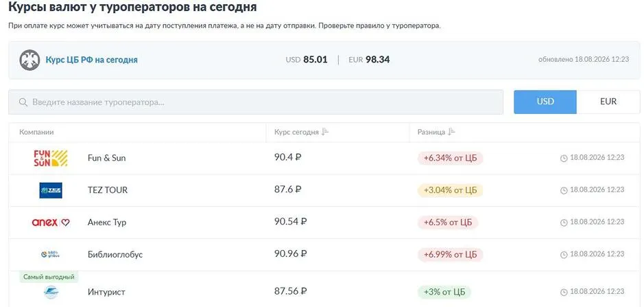Image resolution: width=644 pixels, height=307 pixels.
Task: Focus the tour operator search field
Action: coord(256,102)
